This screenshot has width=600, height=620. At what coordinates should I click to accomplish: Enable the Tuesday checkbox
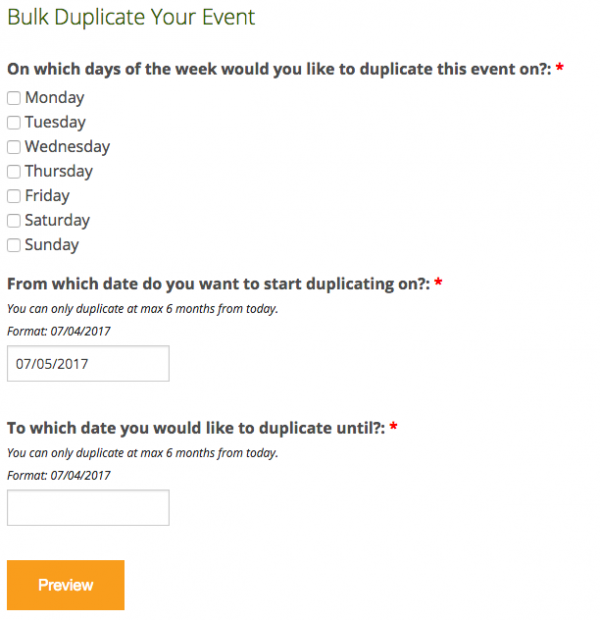(x=14, y=123)
